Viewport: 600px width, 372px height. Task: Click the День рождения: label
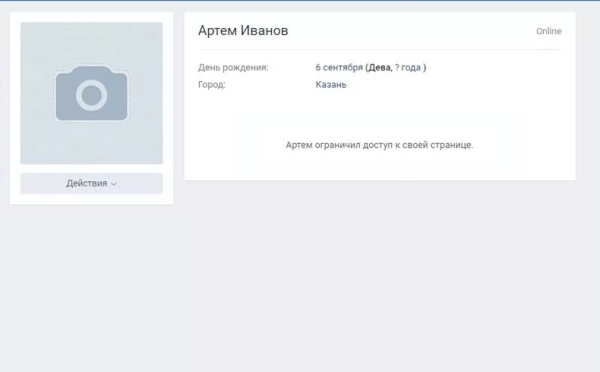(x=233, y=67)
